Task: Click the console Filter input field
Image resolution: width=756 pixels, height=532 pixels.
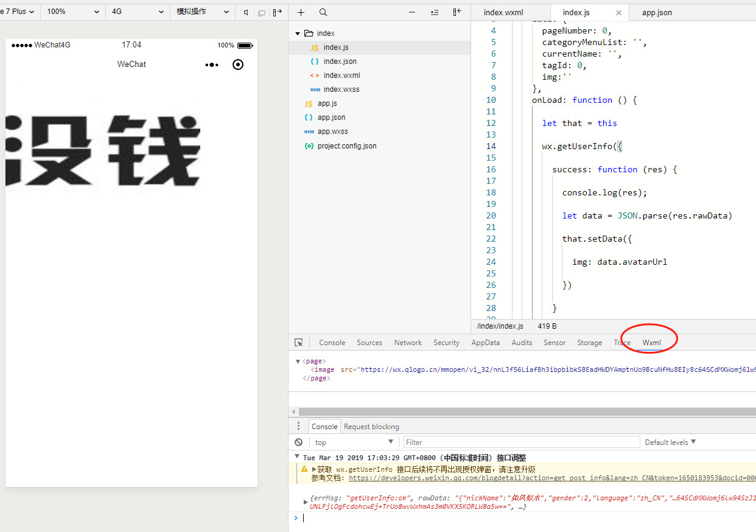Action: click(522, 443)
